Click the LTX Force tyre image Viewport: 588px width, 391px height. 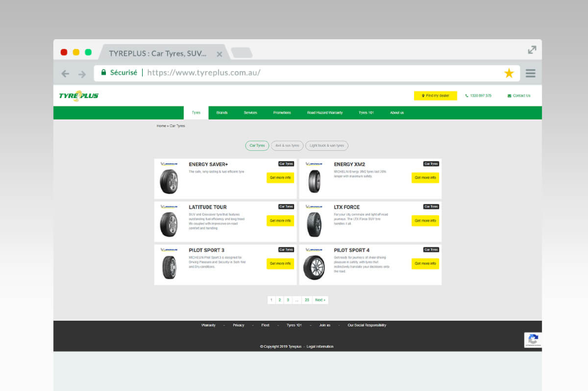tap(314, 224)
